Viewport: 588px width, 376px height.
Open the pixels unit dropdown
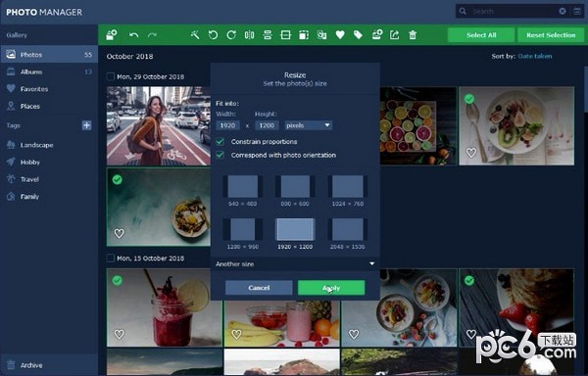point(309,125)
